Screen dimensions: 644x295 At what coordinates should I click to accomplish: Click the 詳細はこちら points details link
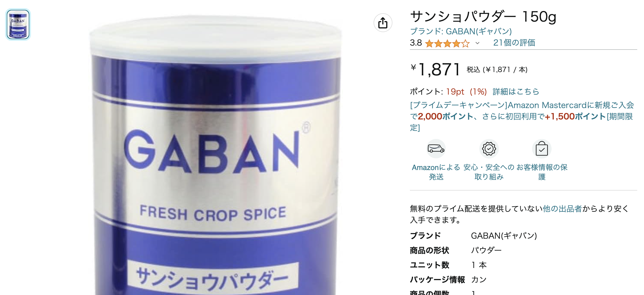pos(516,91)
